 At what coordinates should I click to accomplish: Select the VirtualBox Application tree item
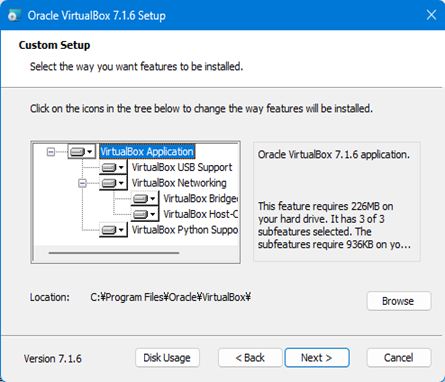click(147, 152)
